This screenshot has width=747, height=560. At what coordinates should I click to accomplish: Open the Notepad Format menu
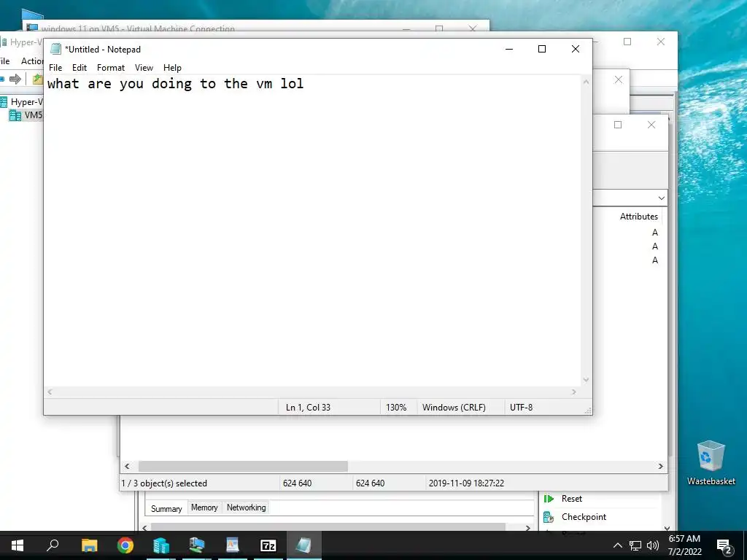coord(111,68)
